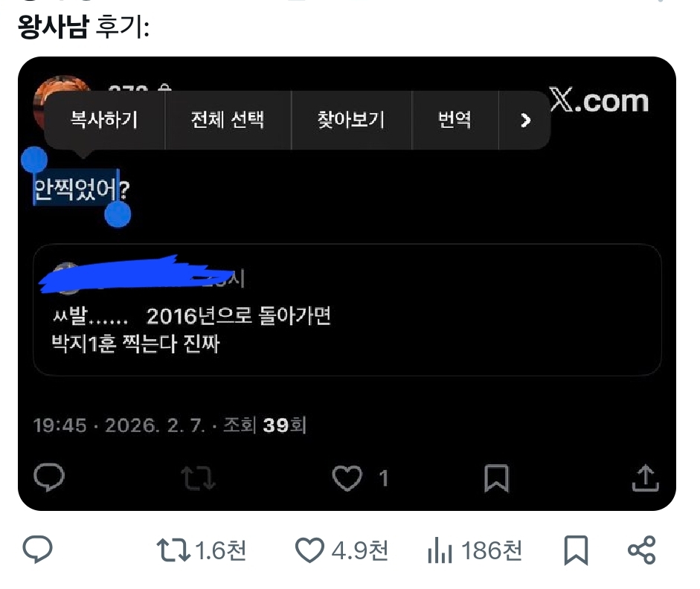The width and height of the screenshot is (700, 589).
Task: Expand more context menu options arrow
Action: click(525, 120)
